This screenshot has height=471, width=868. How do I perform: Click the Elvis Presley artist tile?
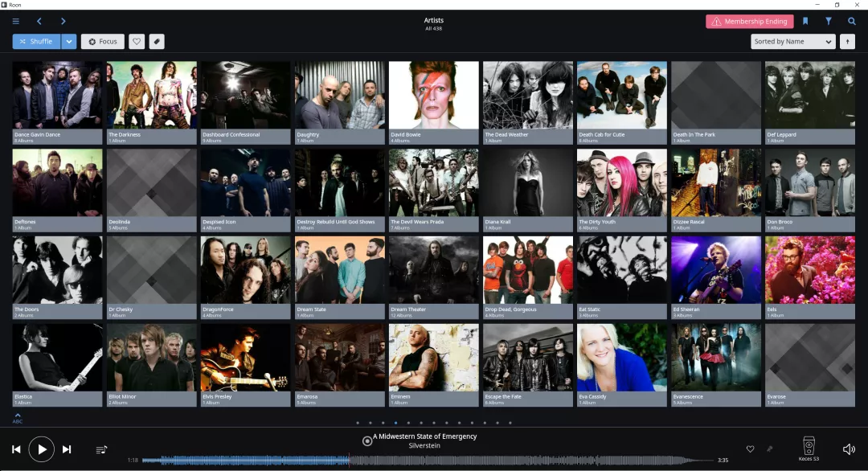[245, 365]
